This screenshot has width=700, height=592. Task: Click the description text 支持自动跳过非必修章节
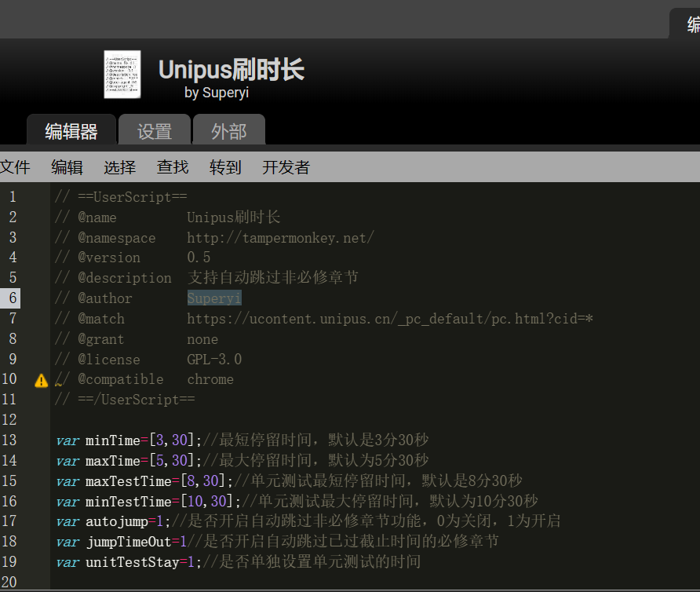click(273, 277)
